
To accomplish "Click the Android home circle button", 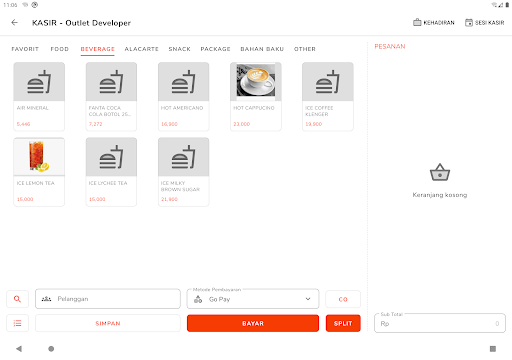I will (x=51, y=349).
